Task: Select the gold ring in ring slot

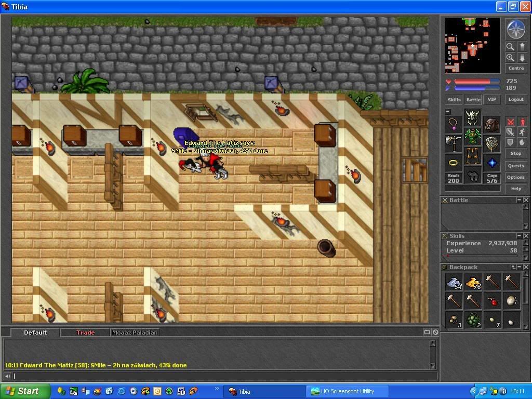Action: tap(453, 163)
